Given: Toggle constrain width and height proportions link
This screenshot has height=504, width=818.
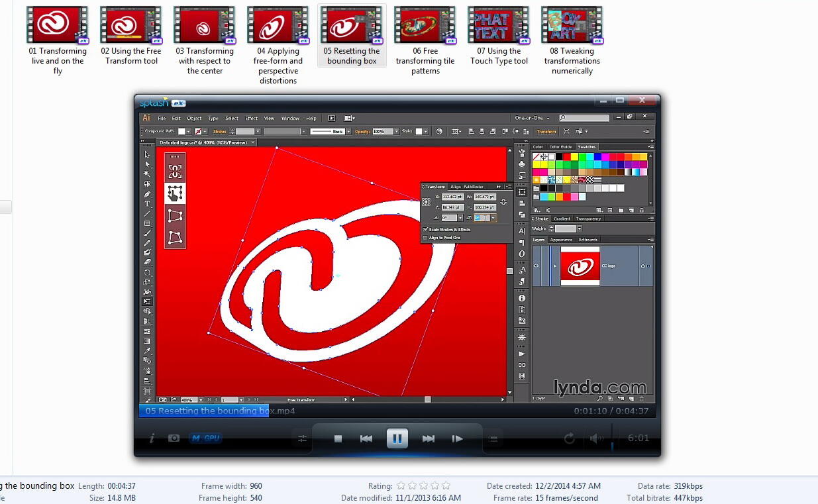Looking at the screenshot, I should pyautogui.click(x=503, y=202).
